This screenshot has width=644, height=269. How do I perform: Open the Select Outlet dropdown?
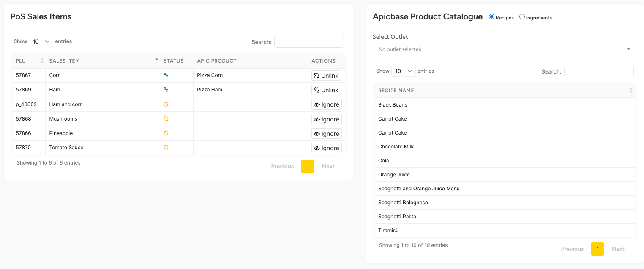click(x=505, y=49)
